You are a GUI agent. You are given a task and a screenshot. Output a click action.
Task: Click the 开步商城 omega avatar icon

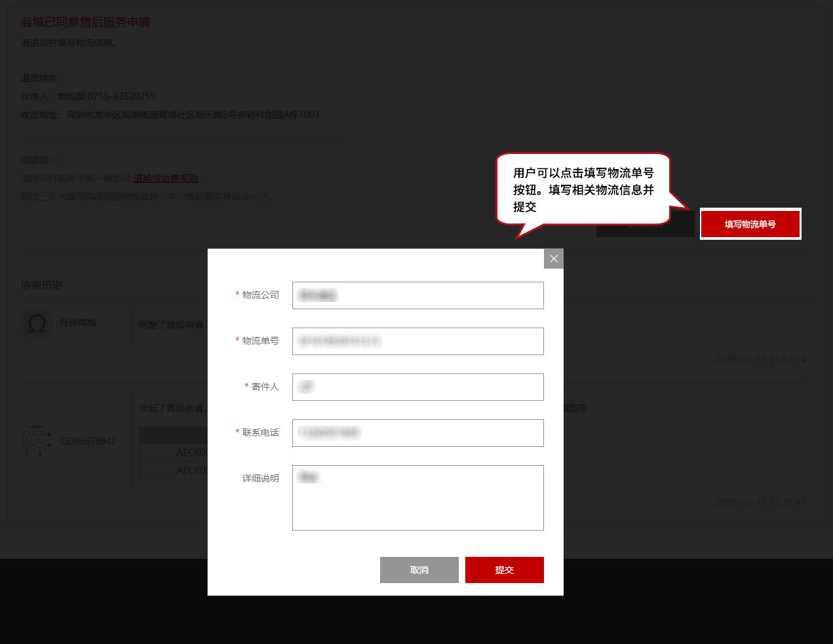[x=37, y=323]
